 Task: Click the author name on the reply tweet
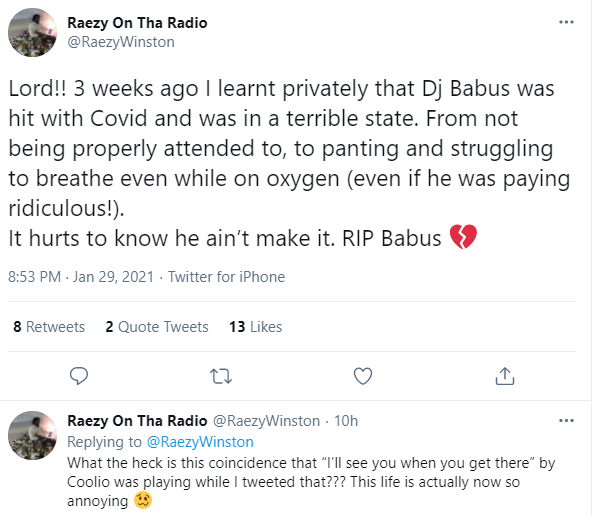[x=137, y=421]
